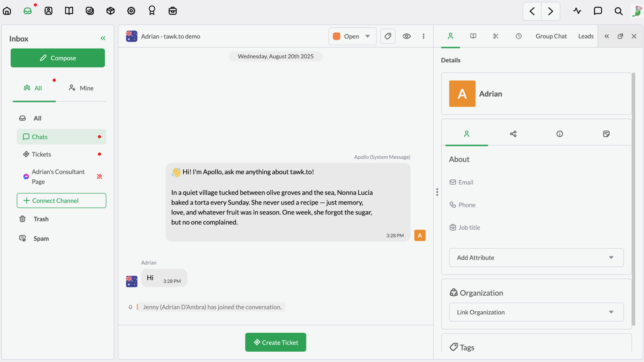Click the search icon in the top bar

click(x=619, y=11)
